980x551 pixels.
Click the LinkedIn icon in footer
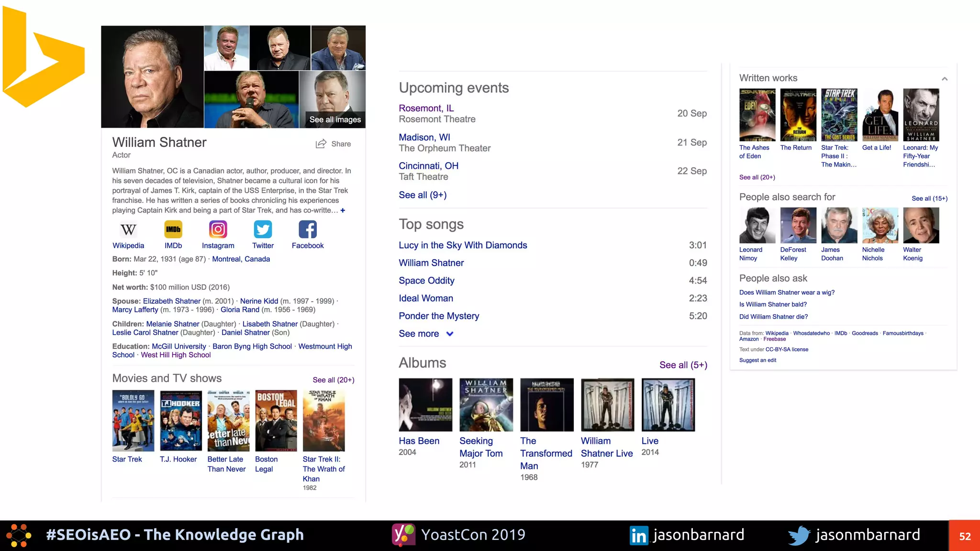point(639,535)
